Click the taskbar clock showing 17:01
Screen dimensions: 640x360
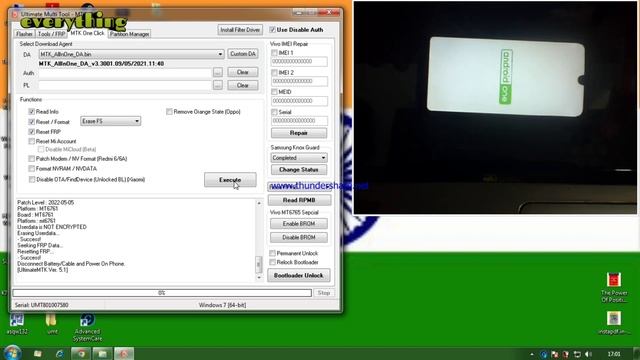pyautogui.click(x=614, y=354)
